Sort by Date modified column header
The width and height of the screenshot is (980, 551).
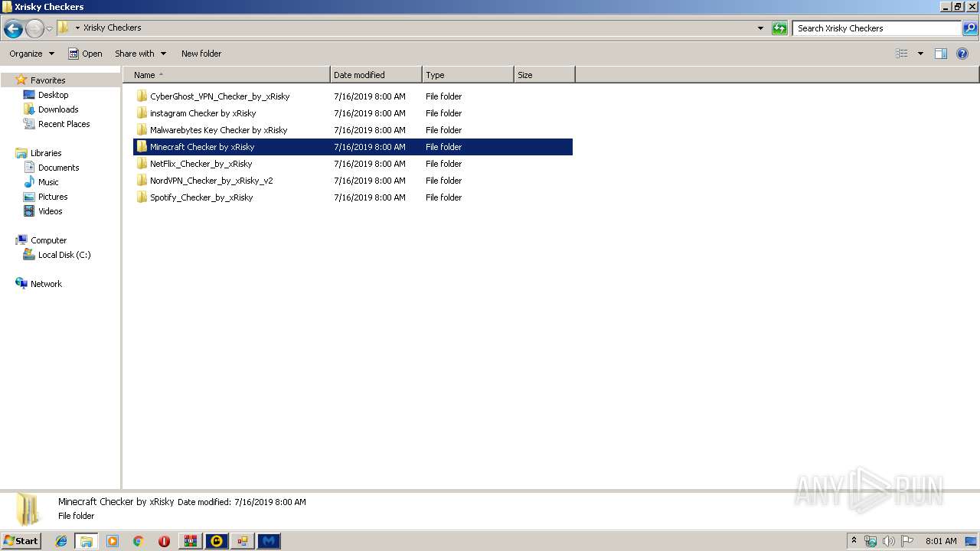coord(376,75)
